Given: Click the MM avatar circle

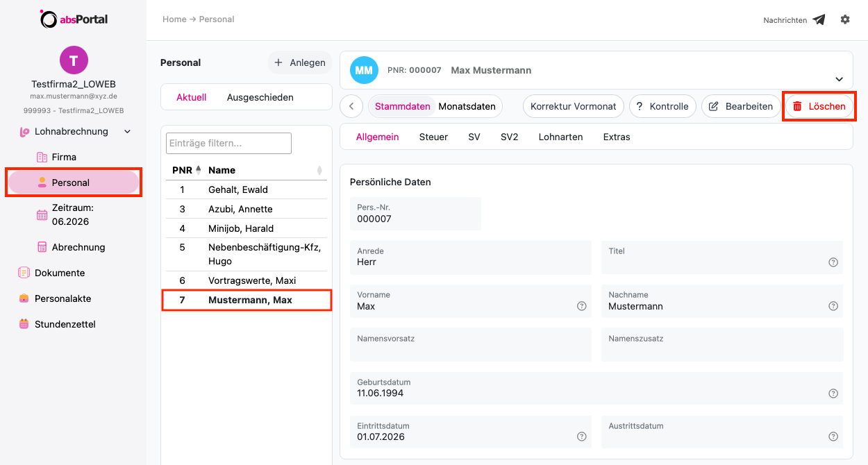Looking at the screenshot, I should [364, 70].
